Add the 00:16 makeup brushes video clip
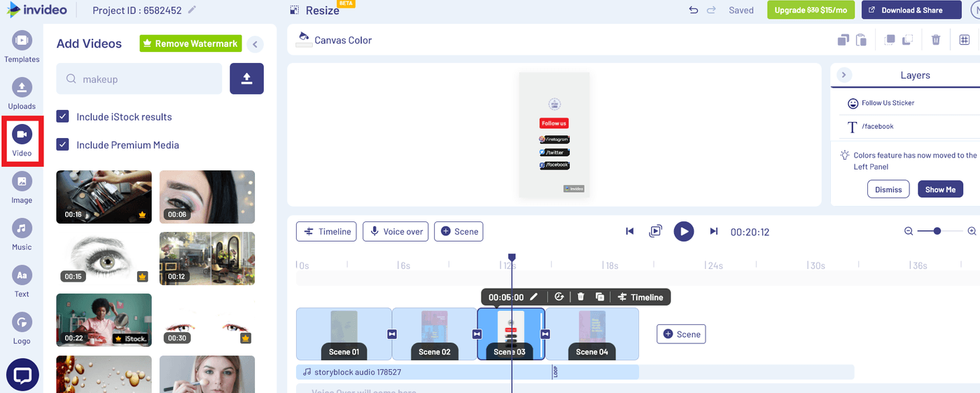This screenshot has width=980, height=393. (x=104, y=197)
